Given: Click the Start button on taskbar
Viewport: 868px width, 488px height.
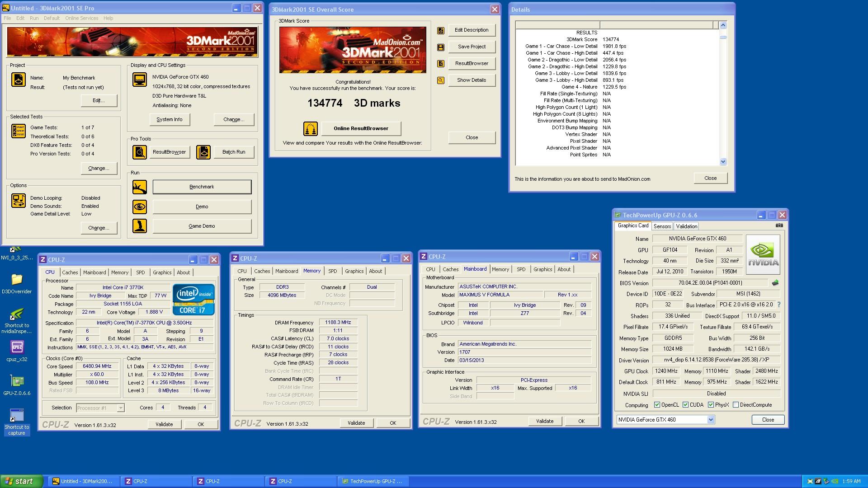Looking at the screenshot, I should pyautogui.click(x=22, y=482).
